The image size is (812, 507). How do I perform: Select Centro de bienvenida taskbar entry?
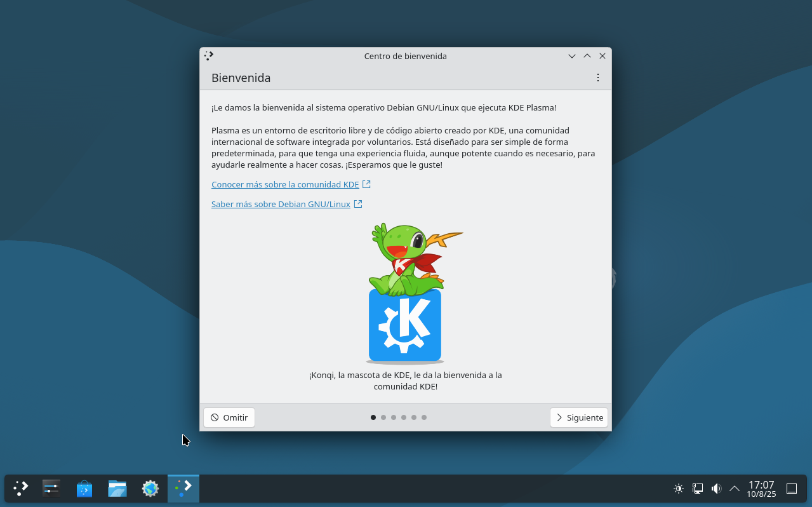point(183,489)
